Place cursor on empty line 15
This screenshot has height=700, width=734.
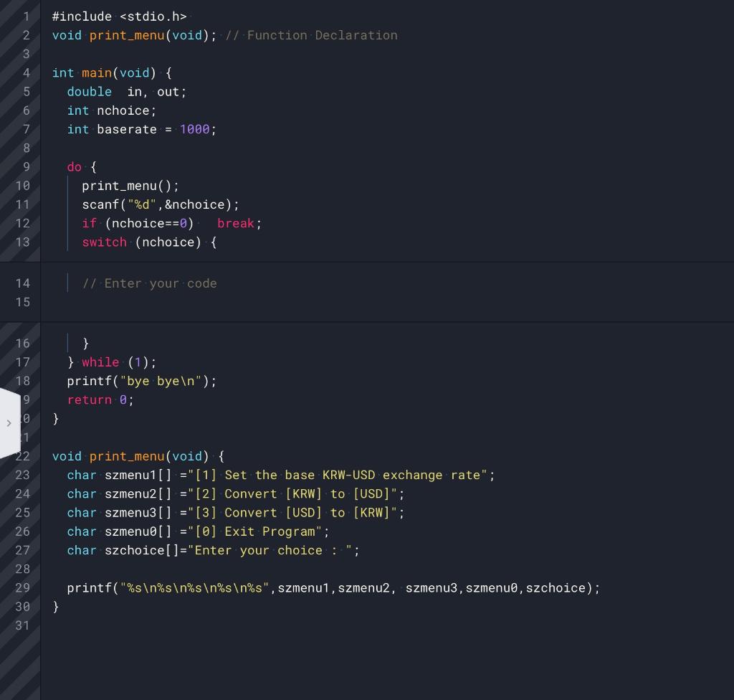pos(386,302)
